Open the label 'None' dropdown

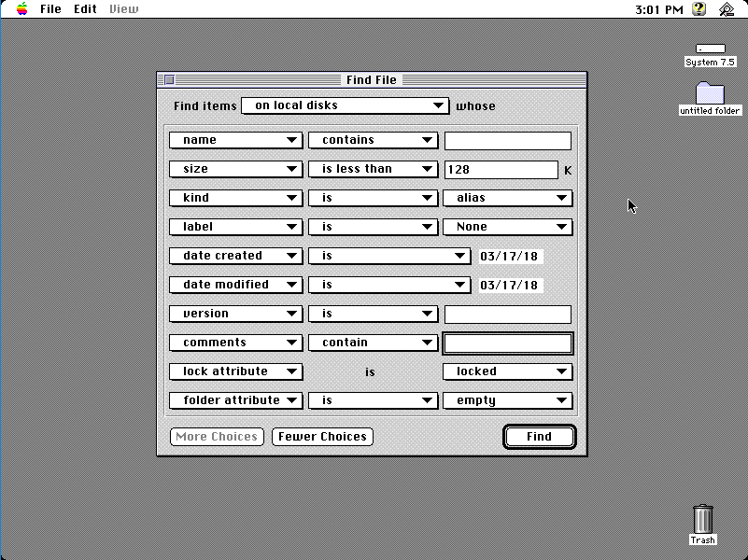pos(507,227)
